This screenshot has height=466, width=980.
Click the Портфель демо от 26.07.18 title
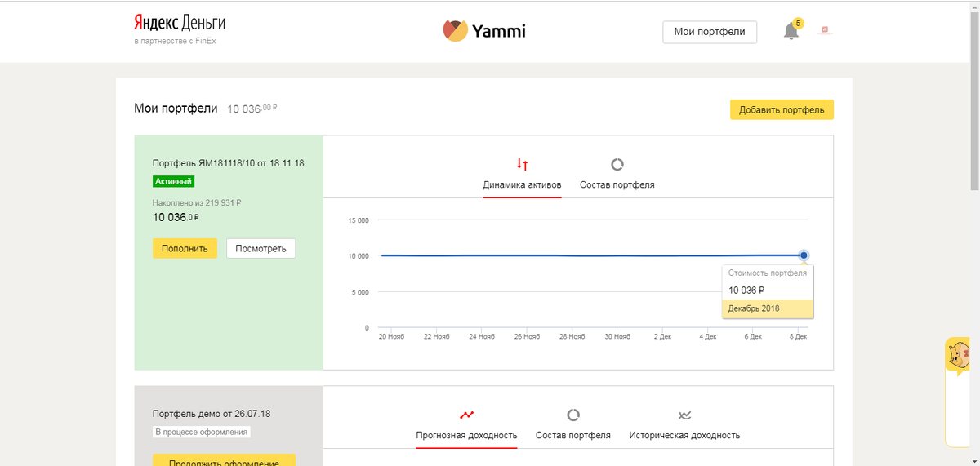(x=212, y=415)
